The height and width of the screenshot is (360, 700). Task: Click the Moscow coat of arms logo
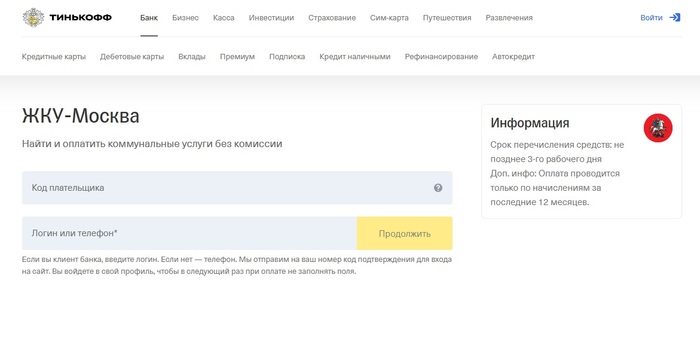coord(658,128)
